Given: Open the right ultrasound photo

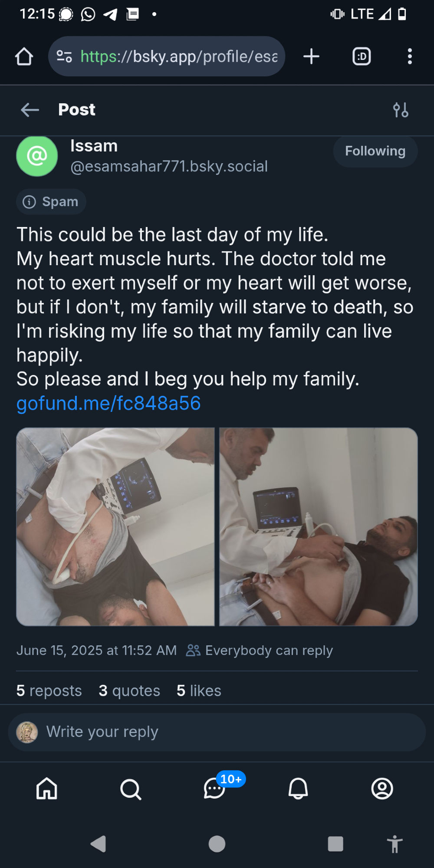Looking at the screenshot, I should [x=318, y=527].
